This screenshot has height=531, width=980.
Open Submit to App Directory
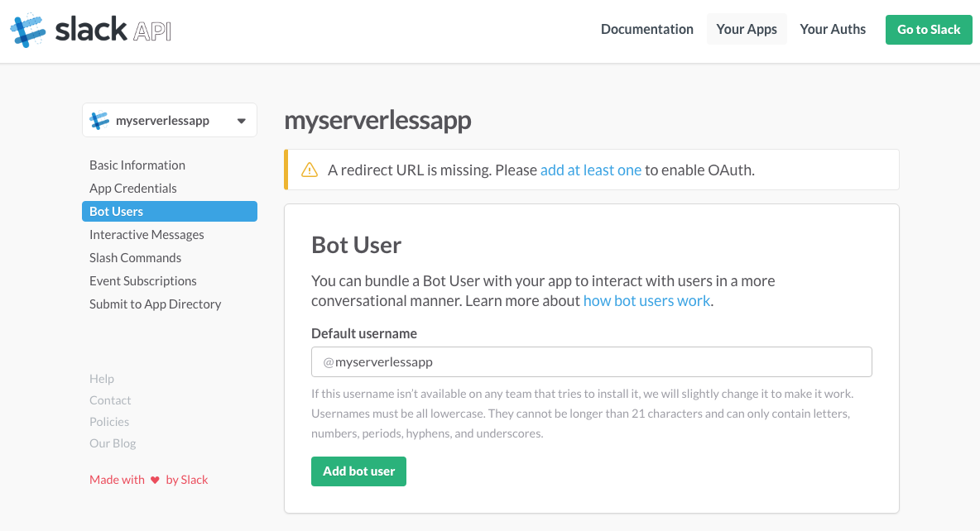(x=155, y=304)
